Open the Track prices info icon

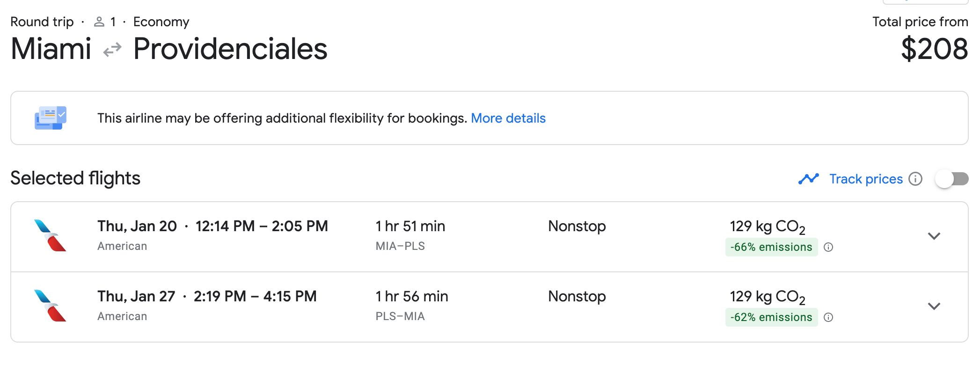tap(915, 179)
